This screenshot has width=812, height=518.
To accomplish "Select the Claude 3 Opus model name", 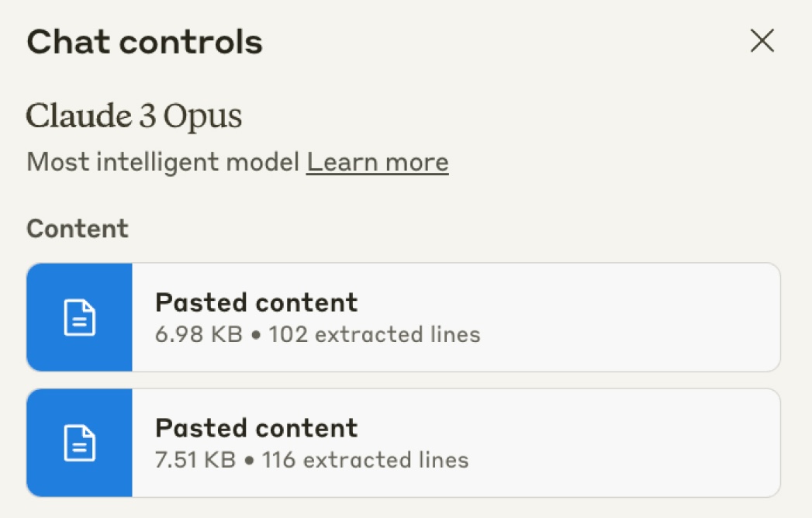I will pos(134,116).
